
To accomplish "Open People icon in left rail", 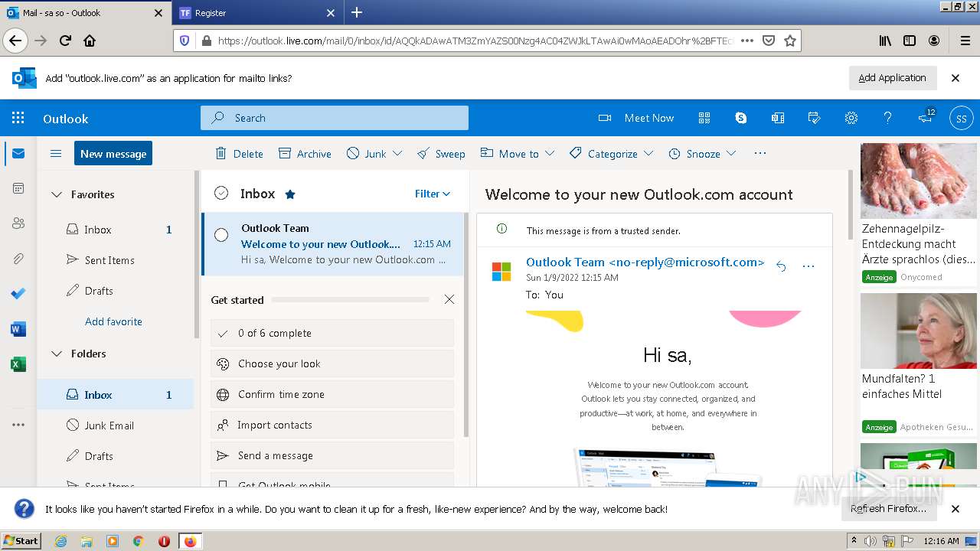I will point(18,223).
